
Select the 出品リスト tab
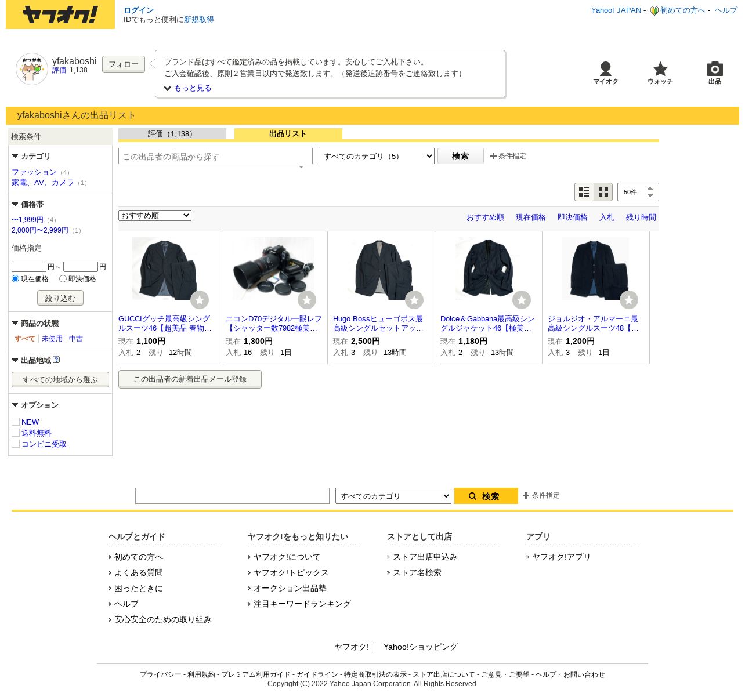(x=288, y=134)
